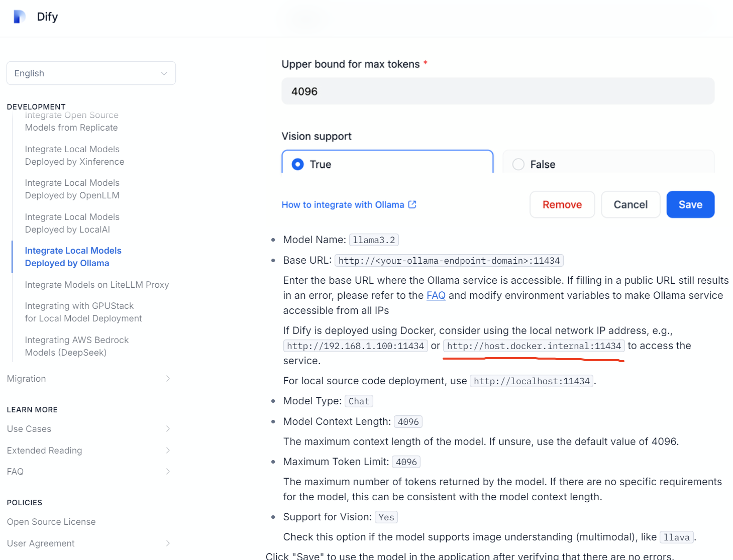Expand the Migration section
Screen dimensions: 733x560
point(168,379)
